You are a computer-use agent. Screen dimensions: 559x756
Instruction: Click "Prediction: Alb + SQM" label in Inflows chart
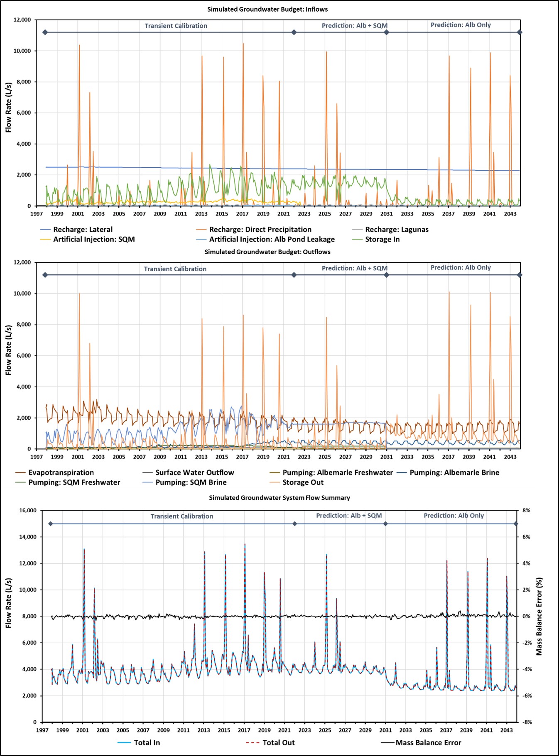coord(355,26)
